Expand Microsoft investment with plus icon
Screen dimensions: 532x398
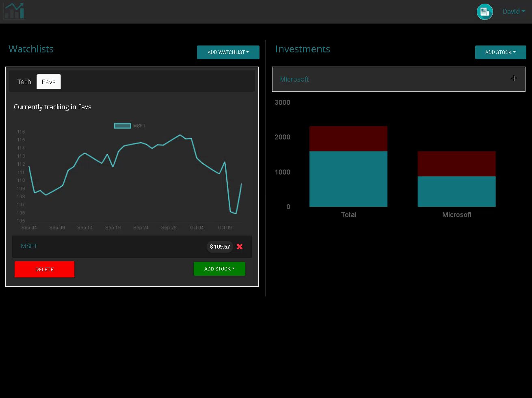click(x=514, y=78)
